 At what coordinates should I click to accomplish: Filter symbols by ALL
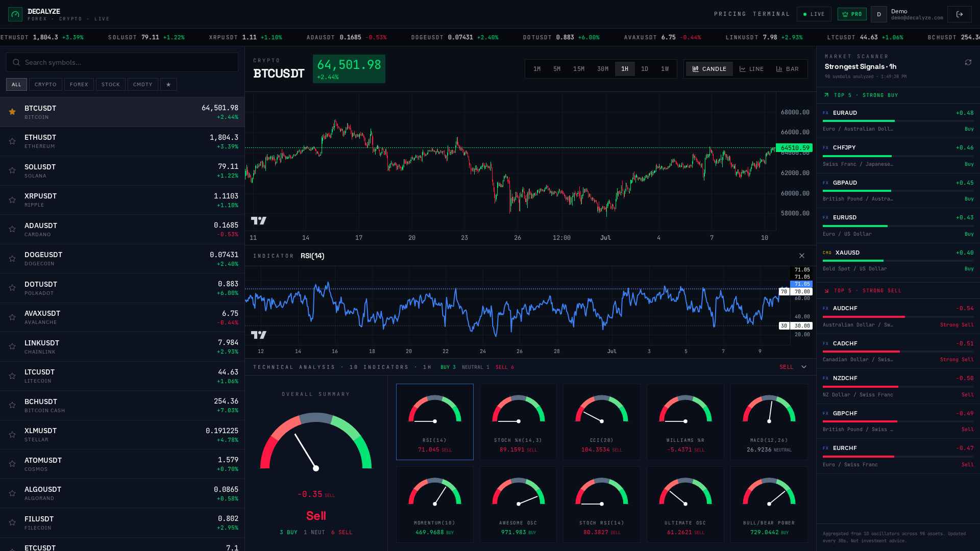point(16,84)
